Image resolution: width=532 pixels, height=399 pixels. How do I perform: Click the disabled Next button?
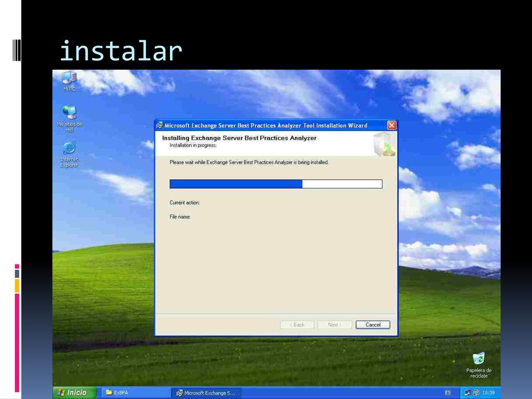pos(335,325)
